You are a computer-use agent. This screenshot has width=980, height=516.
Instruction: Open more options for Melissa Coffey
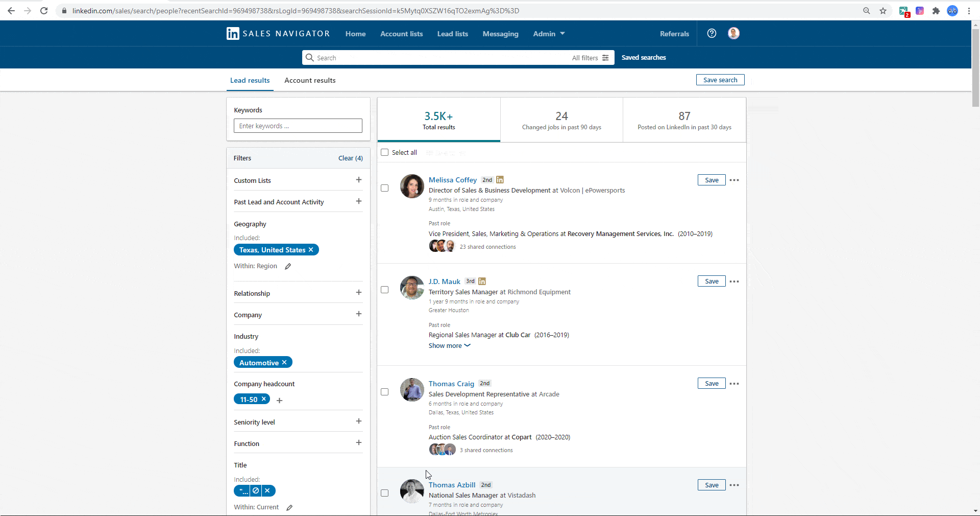pyautogui.click(x=734, y=180)
